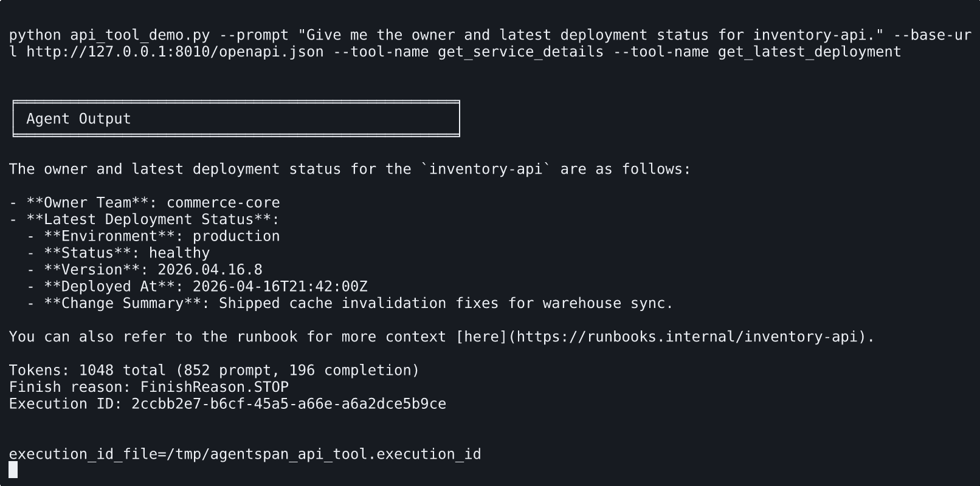Click the Deployed At timestamp
The height and width of the screenshot is (486, 980).
click(x=280, y=287)
